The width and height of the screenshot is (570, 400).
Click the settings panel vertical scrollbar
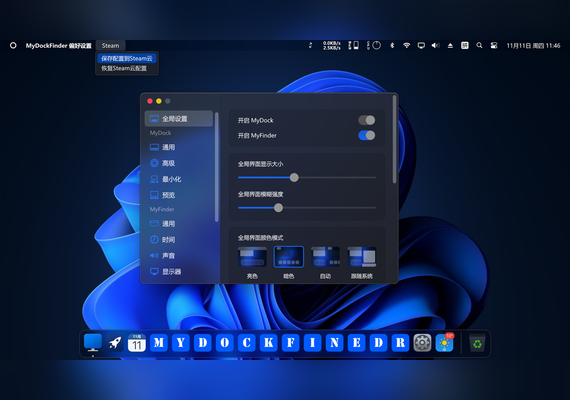394,140
